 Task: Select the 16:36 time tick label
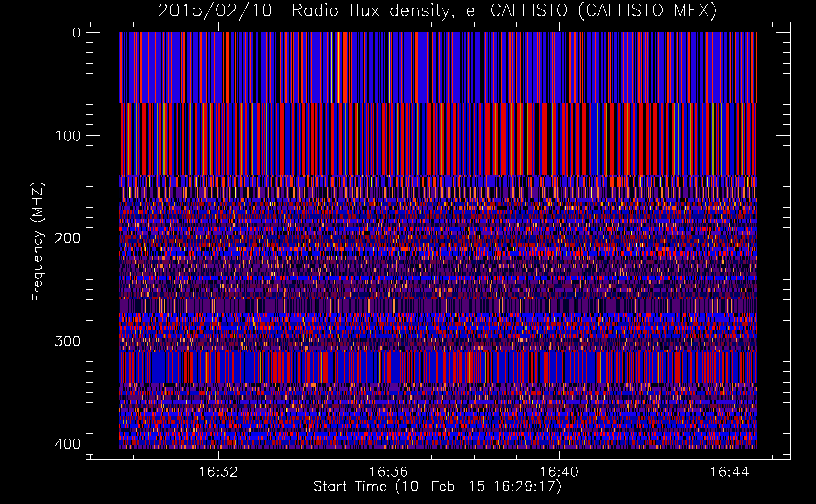click(x=388, y=472)
